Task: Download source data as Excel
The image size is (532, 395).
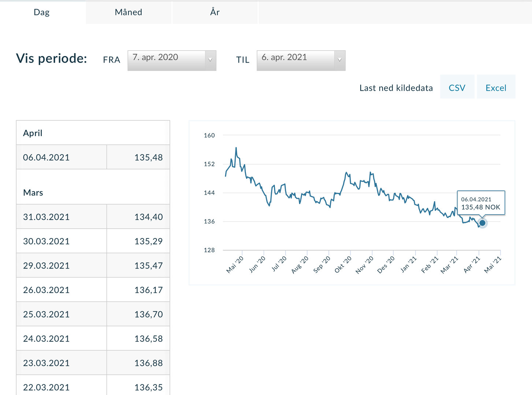Action: pos(496,88)
